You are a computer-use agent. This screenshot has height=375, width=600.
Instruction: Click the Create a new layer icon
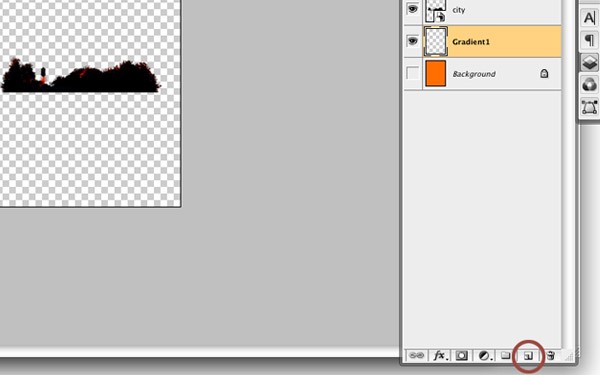[528, 356]
